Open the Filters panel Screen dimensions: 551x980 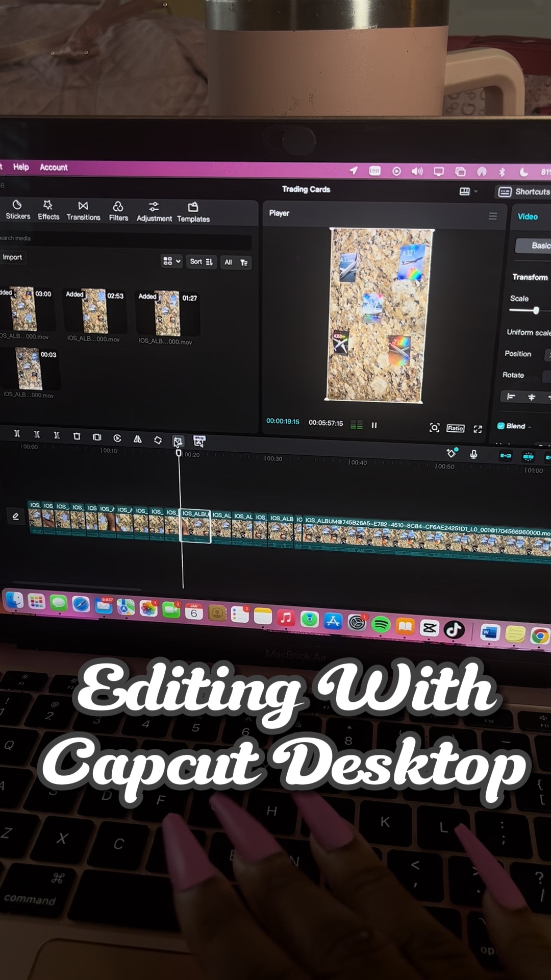click(118, 212)
